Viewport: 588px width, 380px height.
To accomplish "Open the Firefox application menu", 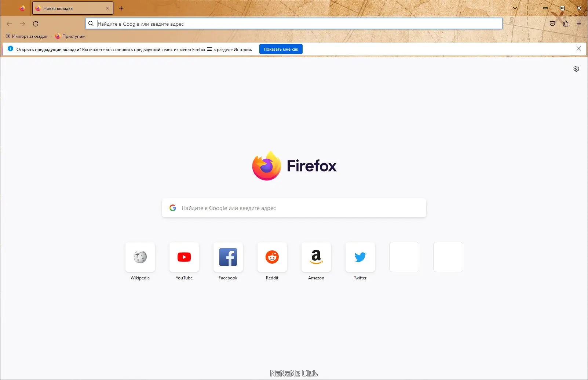I will 579,23.
